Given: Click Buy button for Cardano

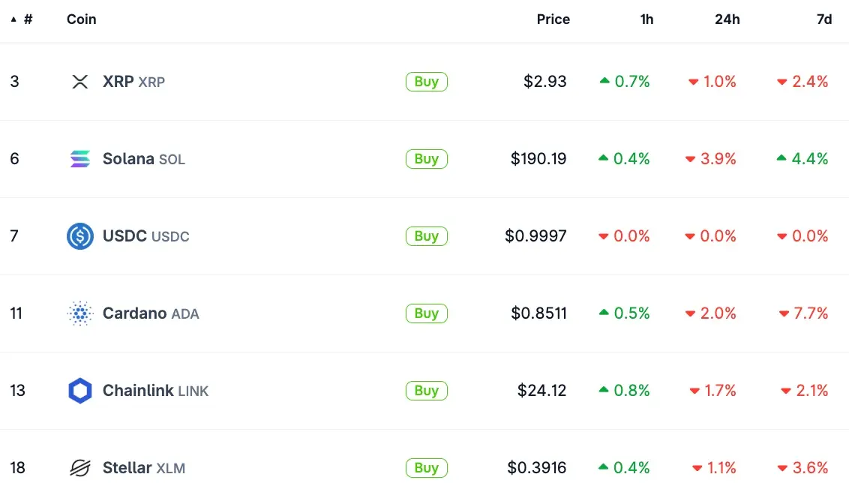Looking at the screenshot, I should coord(427,313).
